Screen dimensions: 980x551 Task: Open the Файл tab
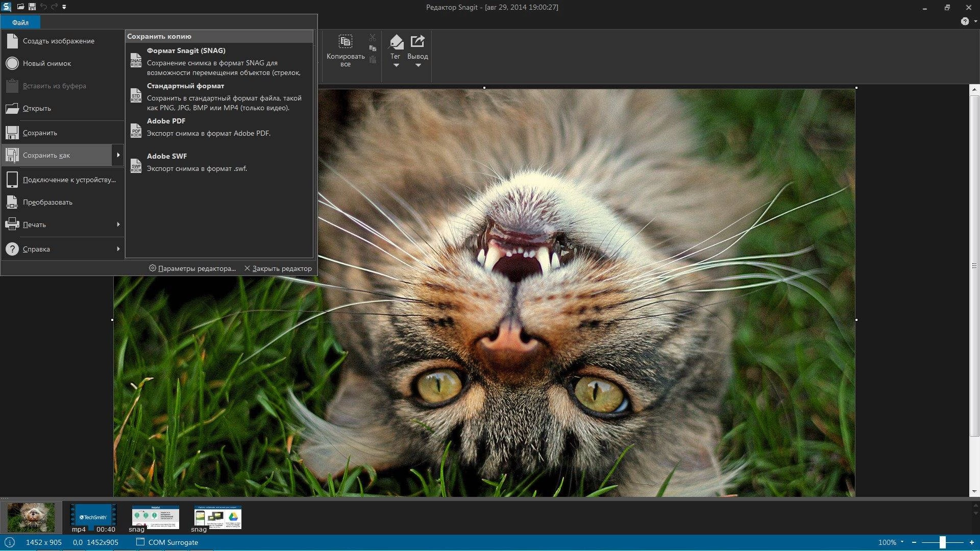[20, 22]
